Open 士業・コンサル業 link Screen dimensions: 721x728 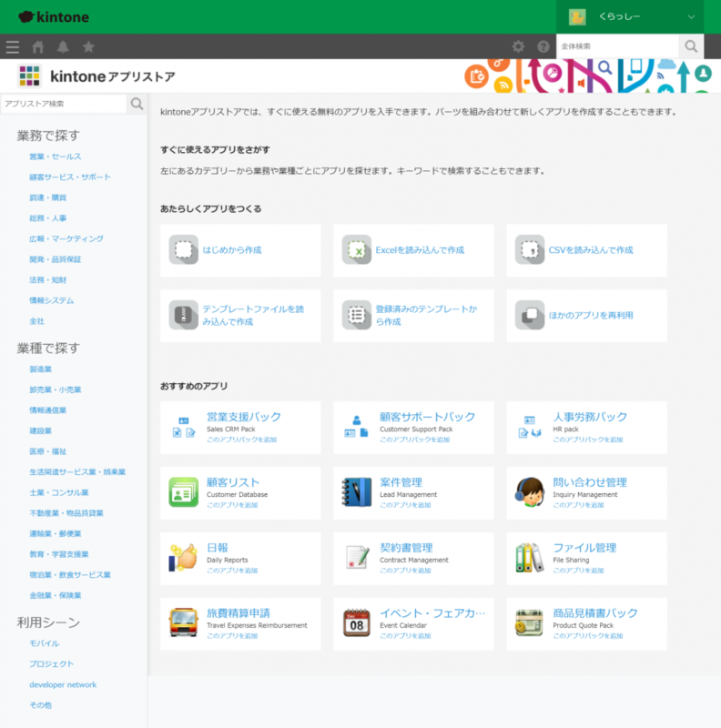pos(59,492)
